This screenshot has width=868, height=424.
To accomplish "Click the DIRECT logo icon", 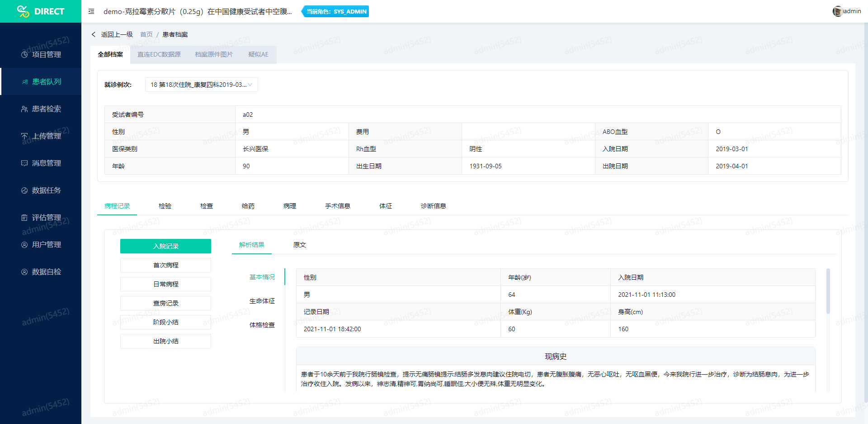I will click(x=23, y=11).
